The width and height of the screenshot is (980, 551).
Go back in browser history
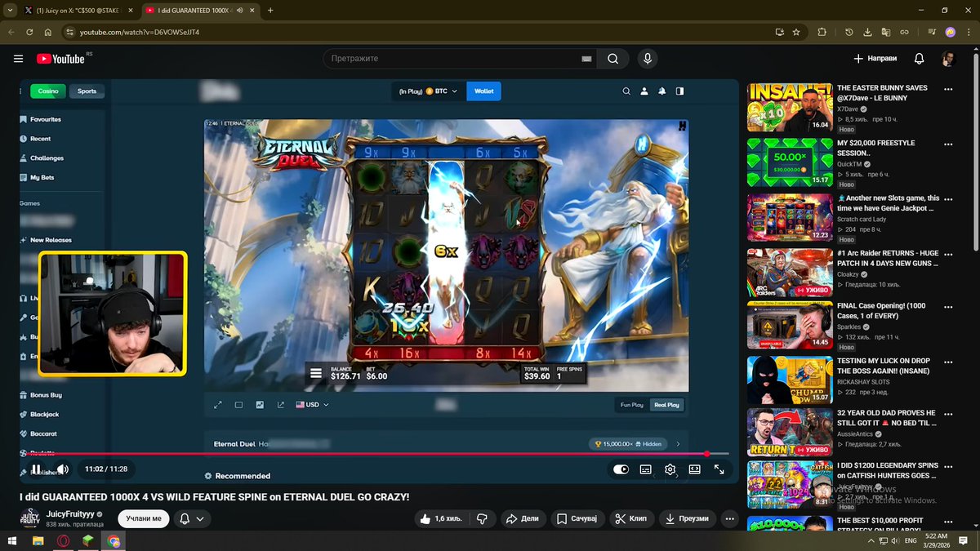tap(11, 32)
